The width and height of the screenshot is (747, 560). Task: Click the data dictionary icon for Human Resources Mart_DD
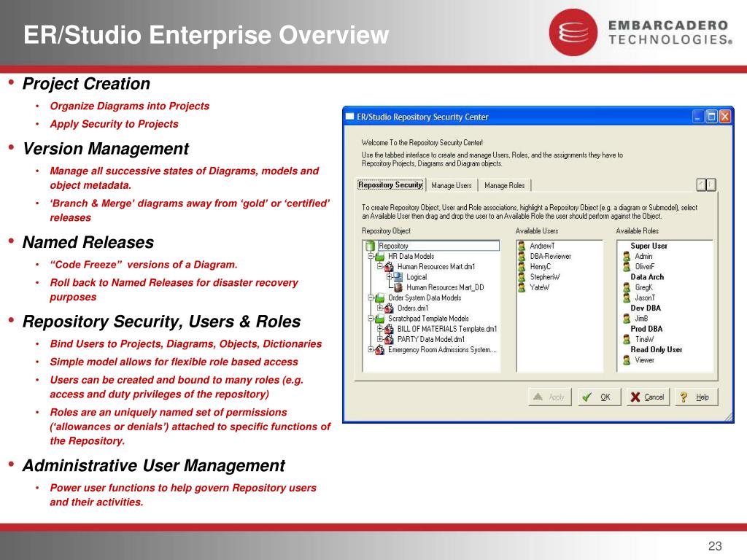point(398,287)
